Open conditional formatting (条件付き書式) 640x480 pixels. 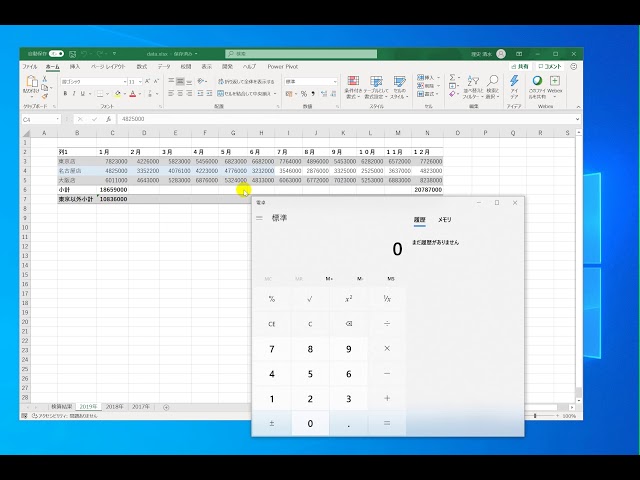[353, 84]
